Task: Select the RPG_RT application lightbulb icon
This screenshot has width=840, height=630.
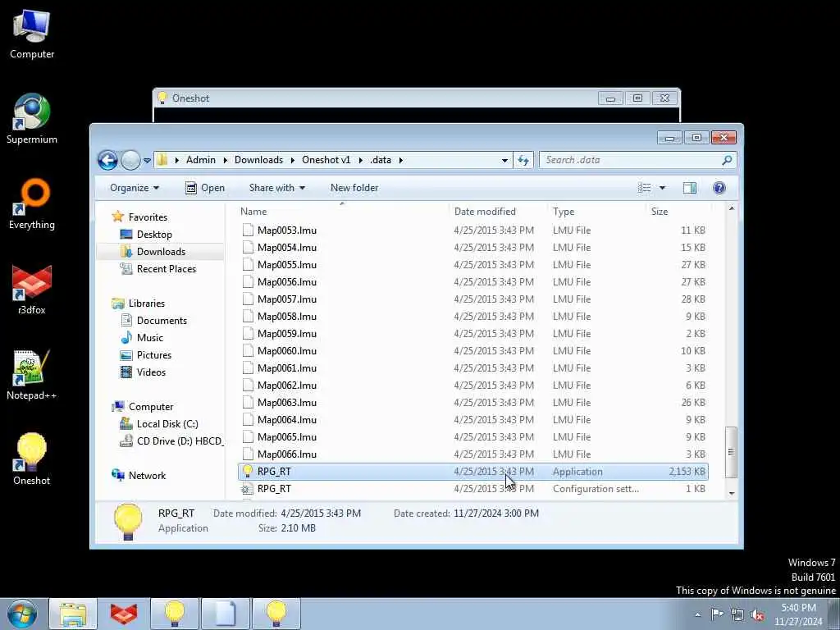Action: 247,472
